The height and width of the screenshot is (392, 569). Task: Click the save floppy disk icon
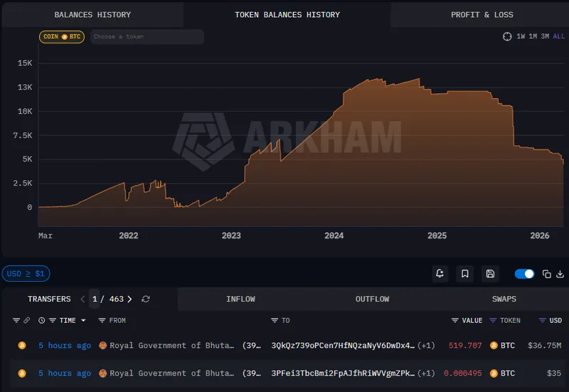pos(489,274)
